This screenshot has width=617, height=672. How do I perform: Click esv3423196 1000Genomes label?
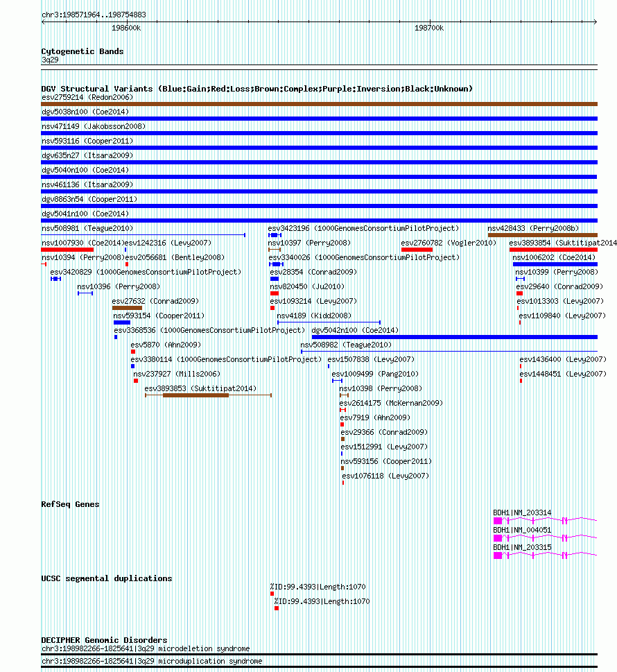363,228
